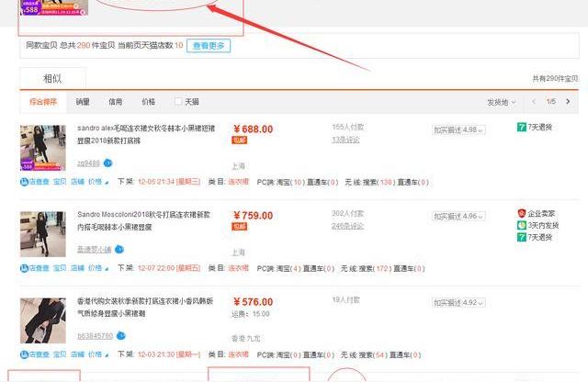
Task: Sort by 价格
Action: click(149, 102)
